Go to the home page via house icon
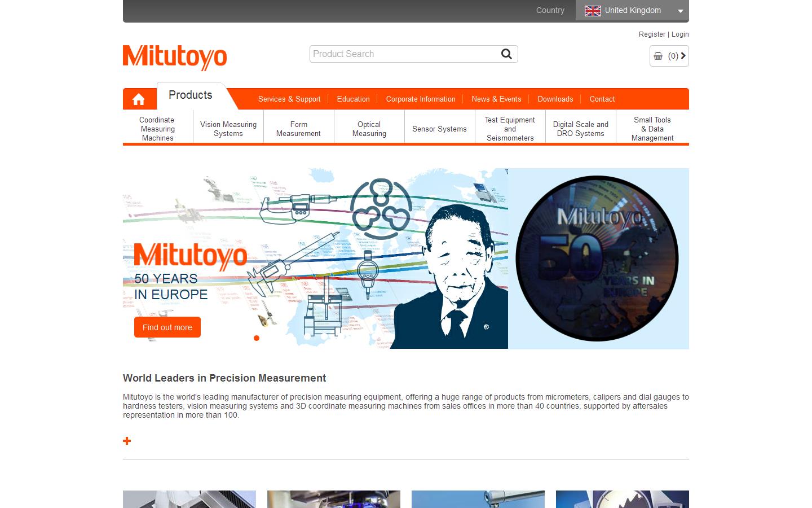This screenshot has width=812, height=508. click(139, 100)
